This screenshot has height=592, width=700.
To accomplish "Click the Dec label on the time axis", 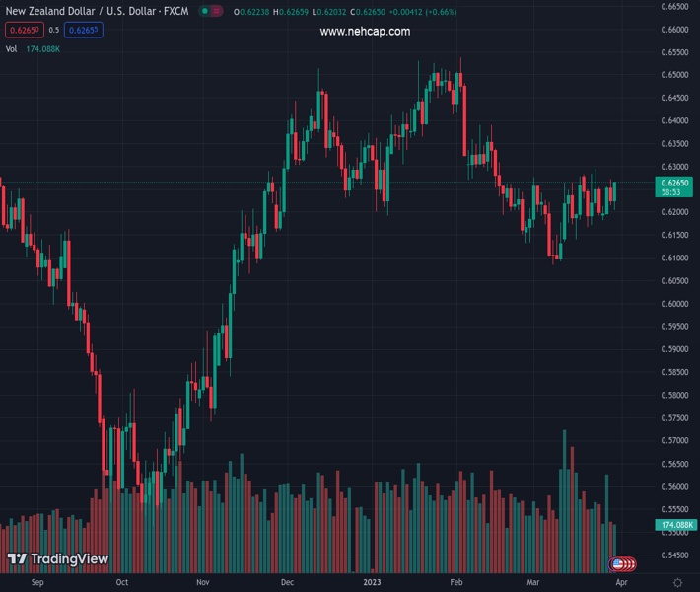I will point(285,583).
